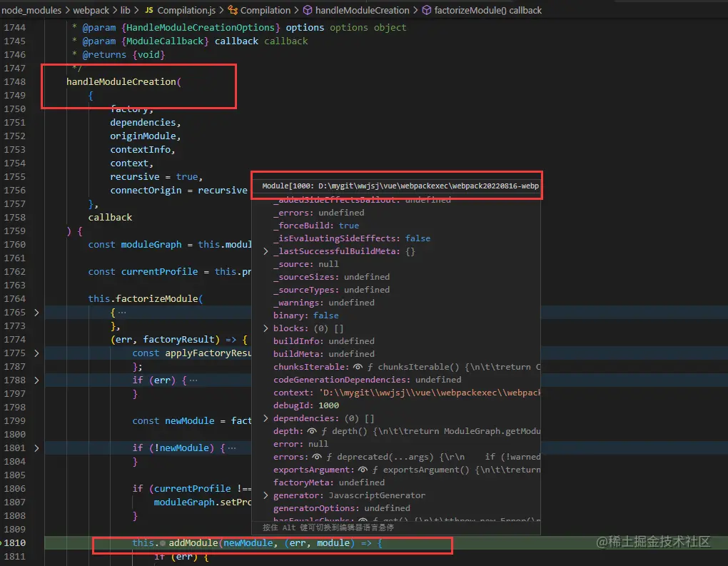This screenshot has height=566, width=728.
Task: Click _forceBuild: true in popup
Action: pyautogui.click(x=315, y=226)
